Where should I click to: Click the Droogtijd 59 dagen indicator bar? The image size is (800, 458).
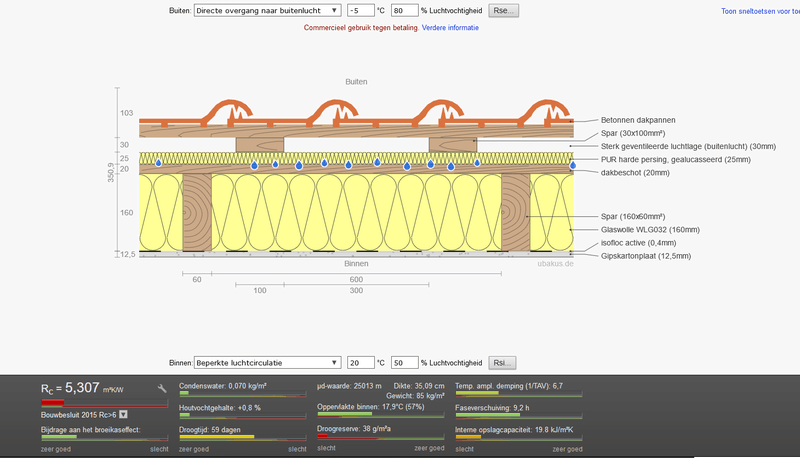pyautogui.click(x=242, y=437)
